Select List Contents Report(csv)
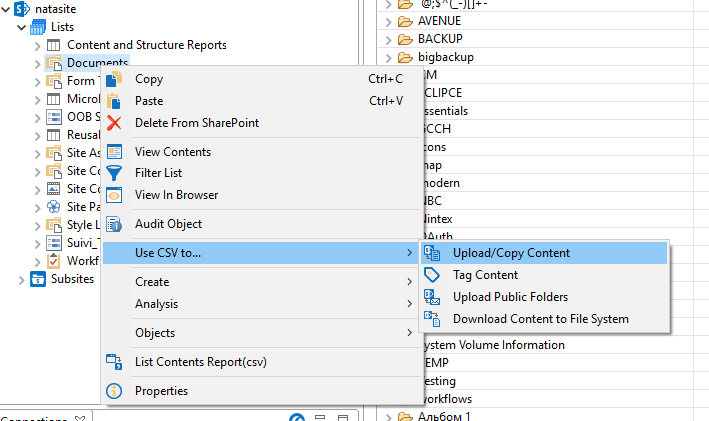 tap(262, 362)
